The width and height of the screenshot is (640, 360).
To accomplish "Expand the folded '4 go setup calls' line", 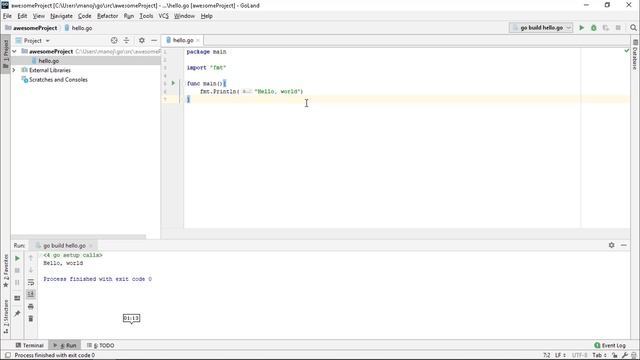I will coord(73,255).
